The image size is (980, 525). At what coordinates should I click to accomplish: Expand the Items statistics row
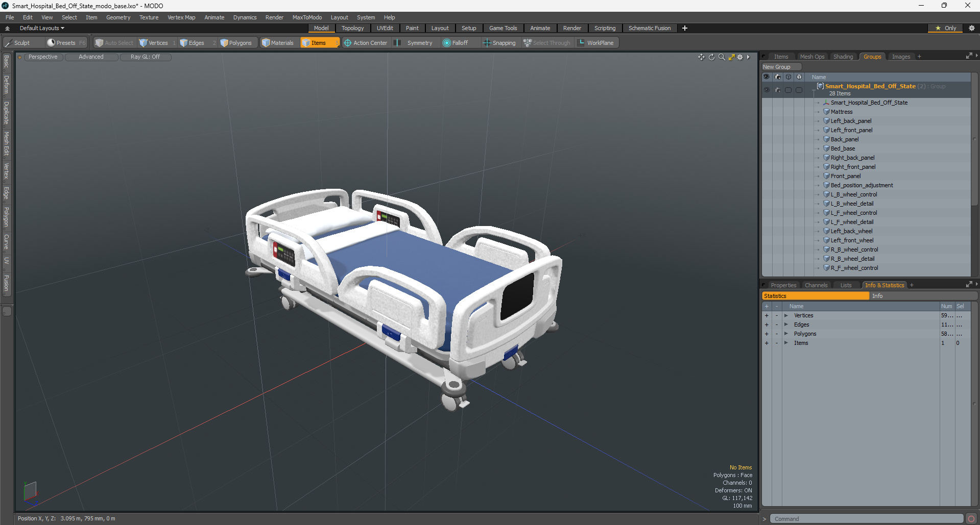[786, 343]
